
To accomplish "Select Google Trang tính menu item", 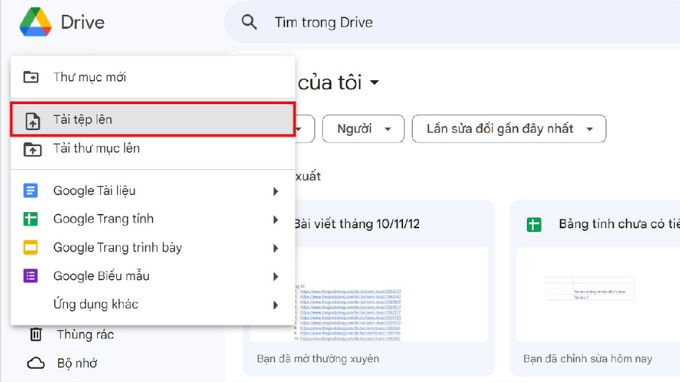I will point(153,219).
